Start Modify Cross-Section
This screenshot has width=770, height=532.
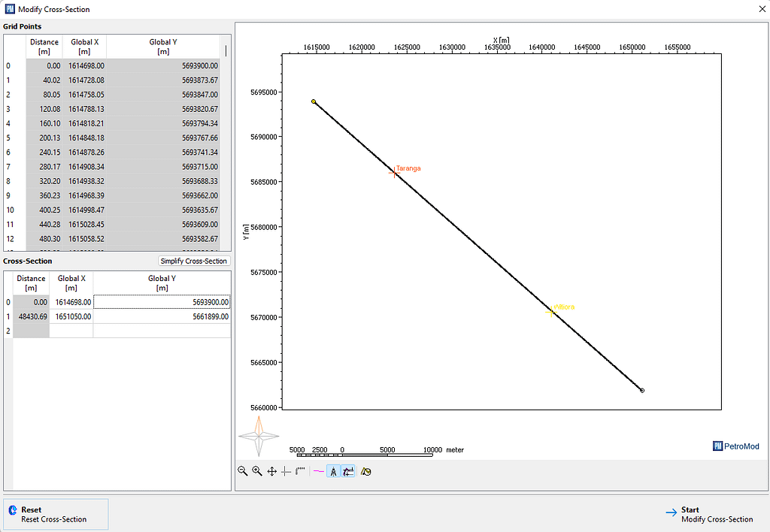[710, 515]
